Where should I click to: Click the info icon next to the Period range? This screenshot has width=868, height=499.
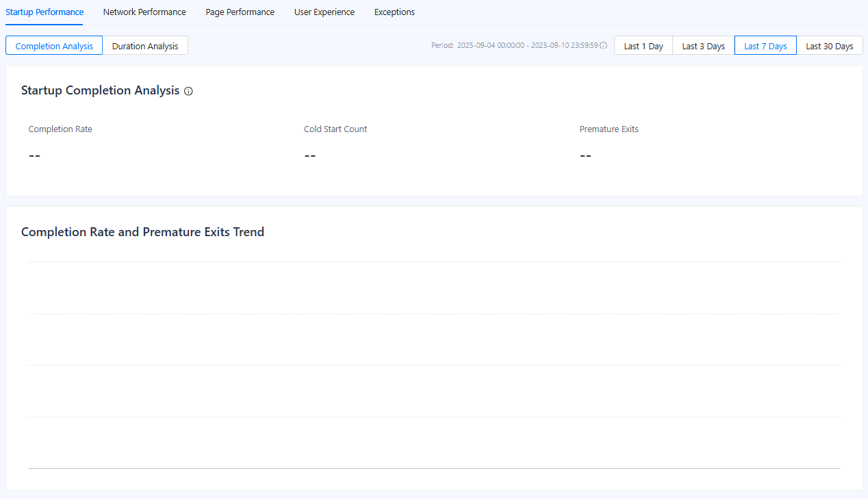coord(604,46)
